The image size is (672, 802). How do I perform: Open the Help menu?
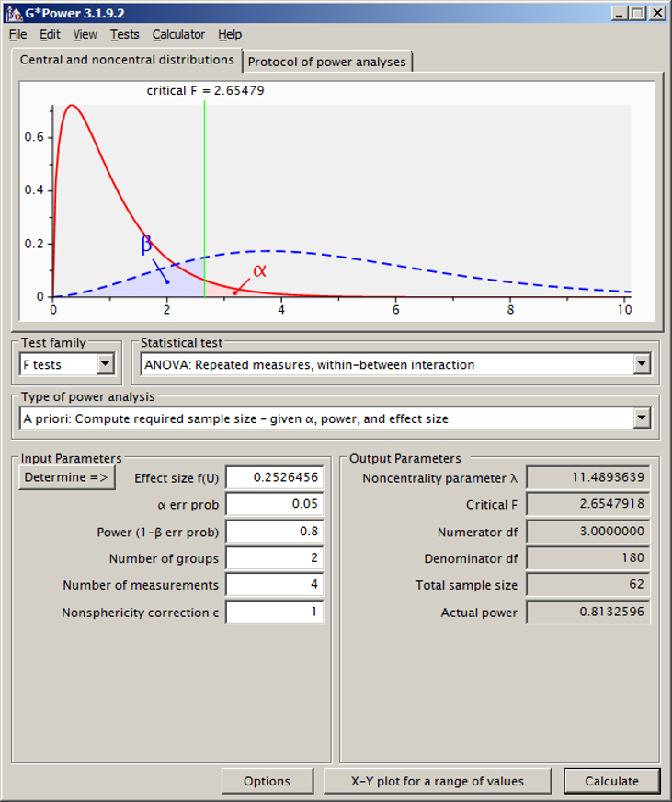coord(230,35)
